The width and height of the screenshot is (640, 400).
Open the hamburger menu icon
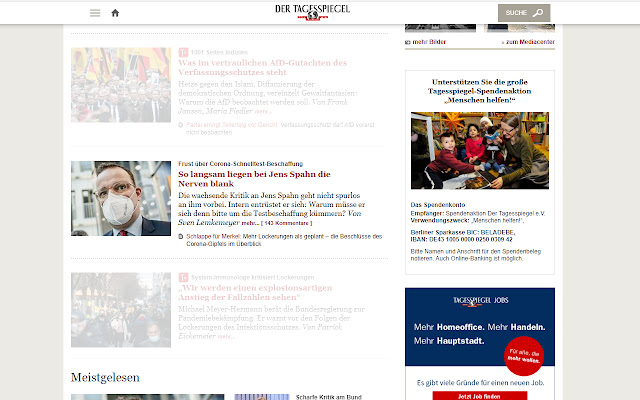[95, 13]
